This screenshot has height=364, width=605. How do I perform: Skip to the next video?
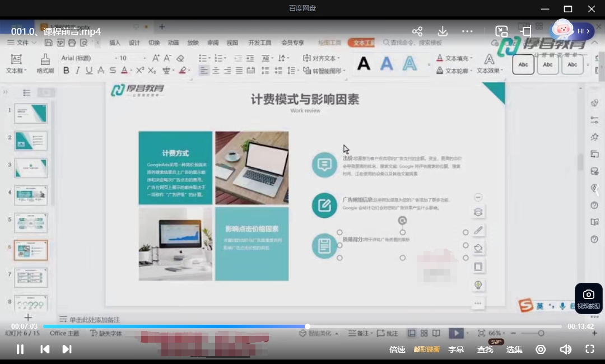(x=67, y=349)
